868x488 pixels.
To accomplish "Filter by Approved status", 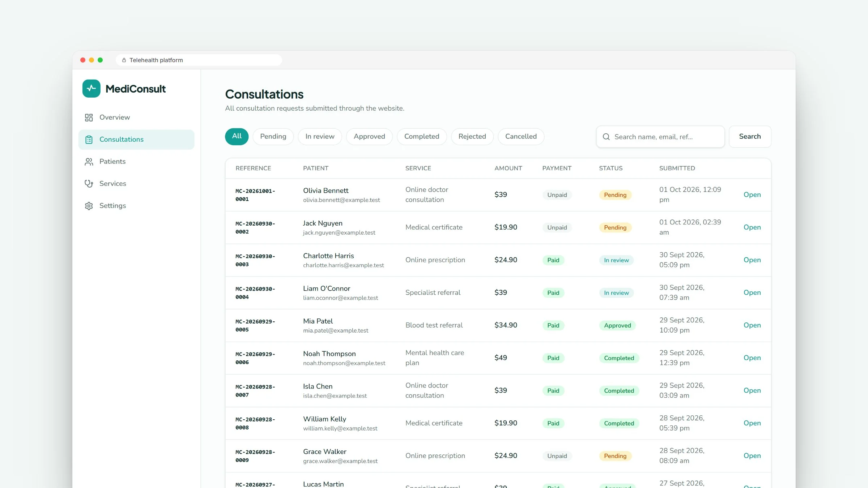I will pos(369,137).
